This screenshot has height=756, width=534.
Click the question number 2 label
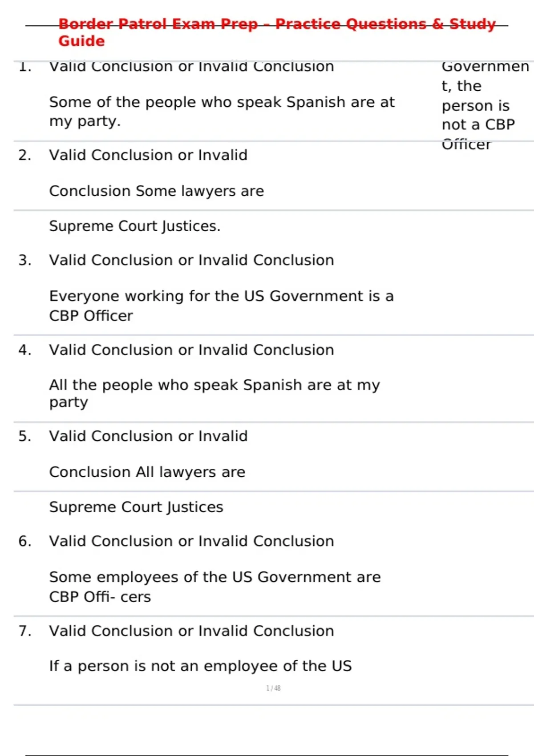25,155
